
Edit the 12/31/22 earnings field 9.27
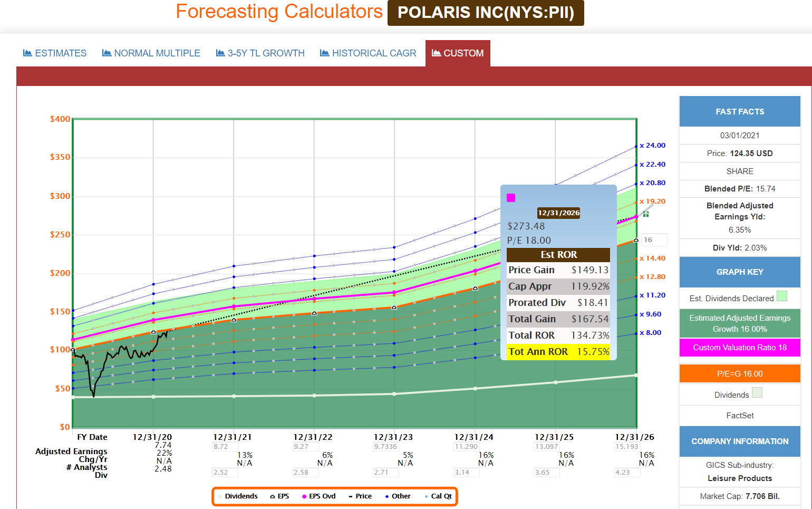pos(305,446)
